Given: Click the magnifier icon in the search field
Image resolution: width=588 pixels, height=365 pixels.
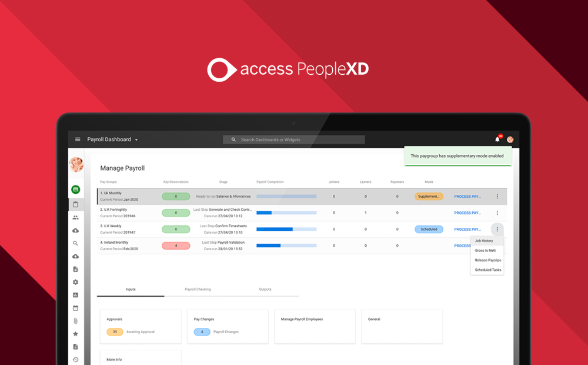Looking at the screenshot, I should pyautogui.click(x=233, y=140).
